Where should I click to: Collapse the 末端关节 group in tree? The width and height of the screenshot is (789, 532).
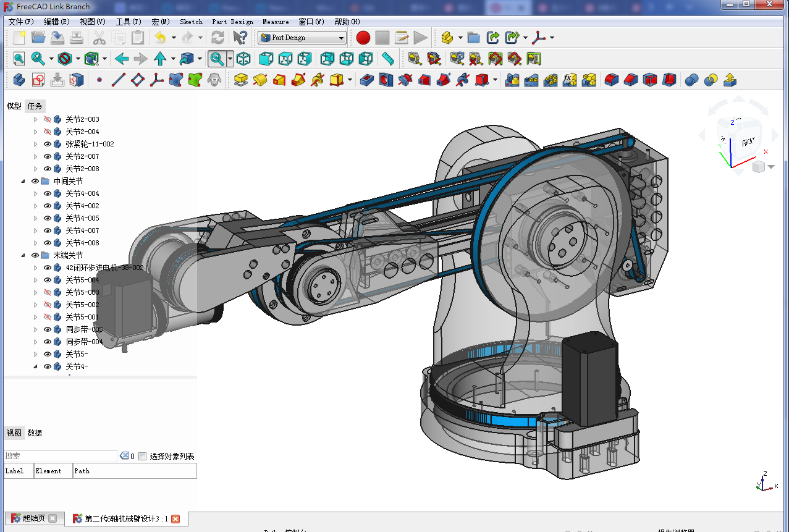[23, 255]
